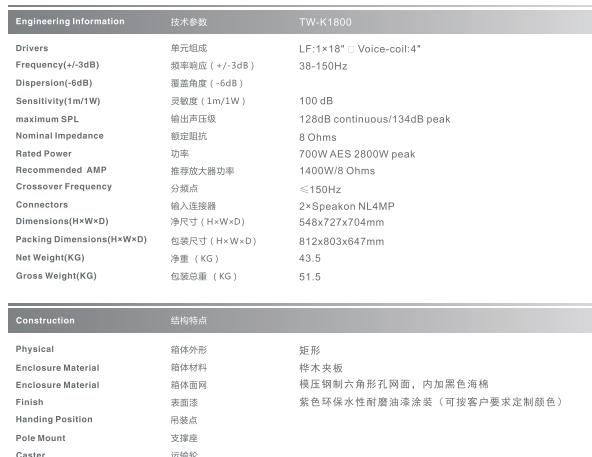Click 'Enclosure Material' beside '箱体面网'
Screen dimensions: 592x457
click(57, 385)
